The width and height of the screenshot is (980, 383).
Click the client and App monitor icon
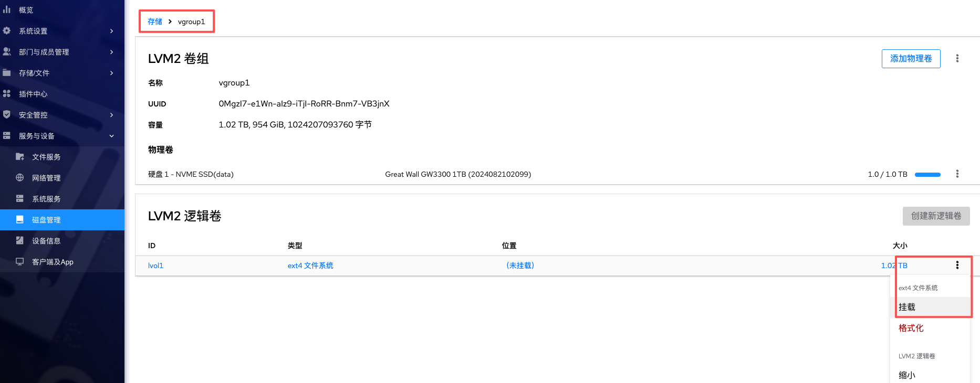[20, 261]
